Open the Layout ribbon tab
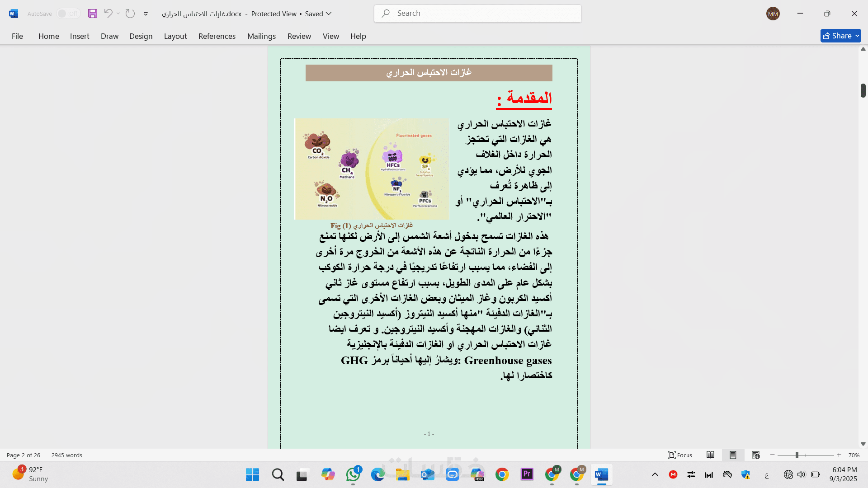 (175, 36)
